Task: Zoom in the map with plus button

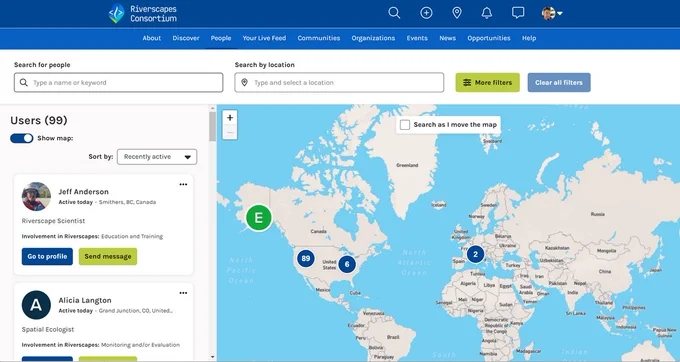Action: tap(230, 117)
